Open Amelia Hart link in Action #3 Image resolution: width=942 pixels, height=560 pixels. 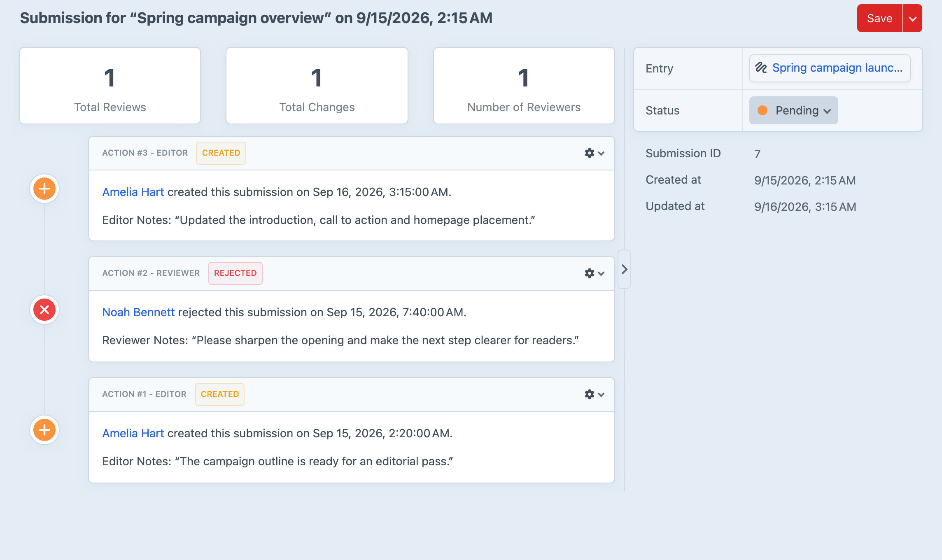(133, 192)
